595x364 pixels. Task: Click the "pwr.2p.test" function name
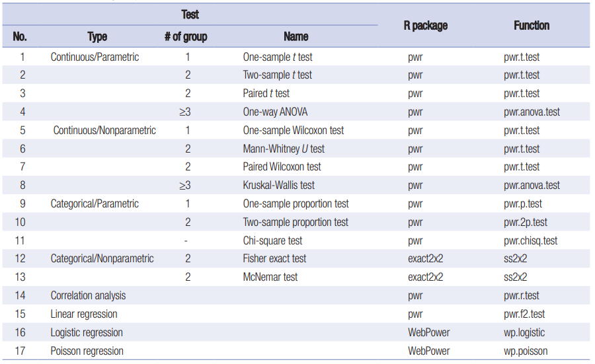tap(525, 222)
